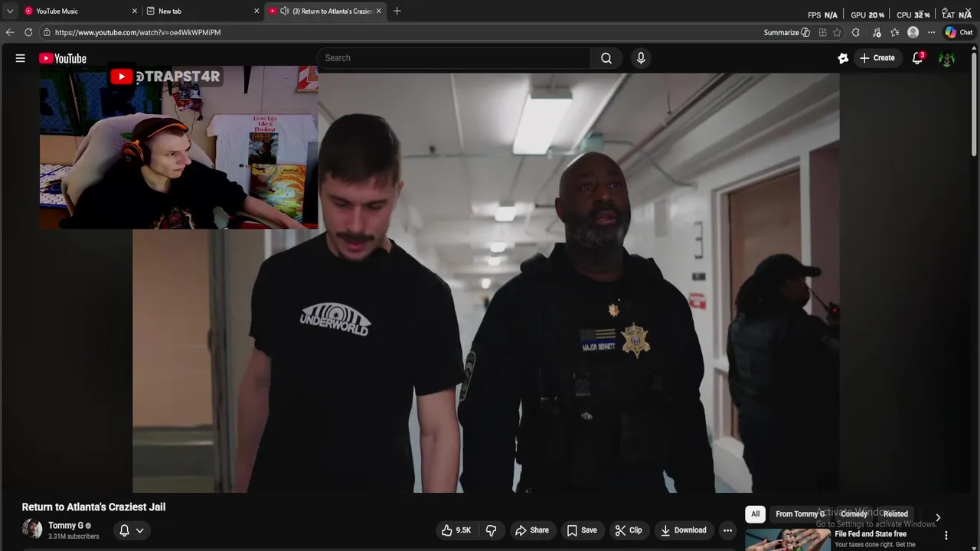
Task: Download the video
Action: (x=683, y=530)
